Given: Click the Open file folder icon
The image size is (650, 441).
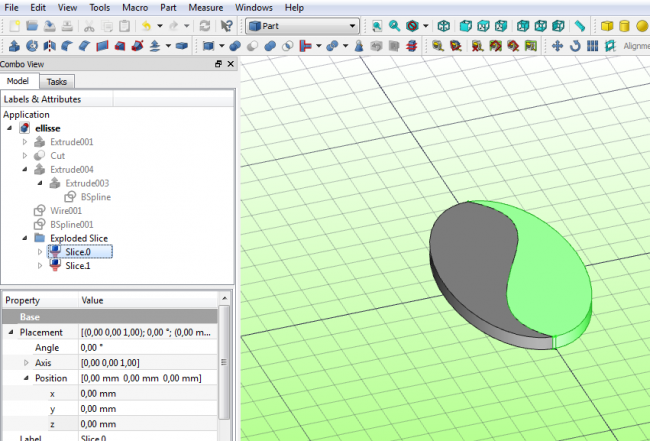Looking at the screenshot, I should [x=31, y=26].
